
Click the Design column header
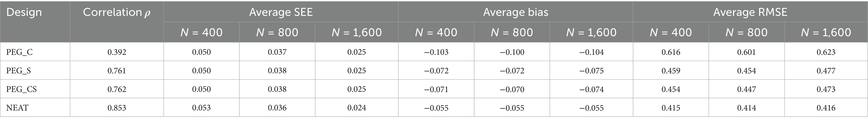(24, 13)
